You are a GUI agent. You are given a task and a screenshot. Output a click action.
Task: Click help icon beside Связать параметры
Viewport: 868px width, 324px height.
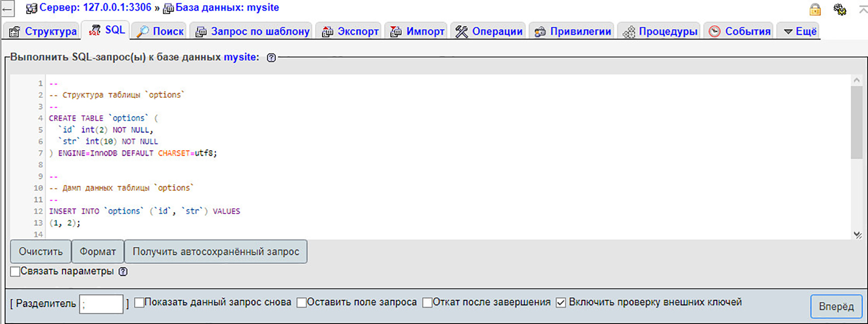[x=123, y=272]
